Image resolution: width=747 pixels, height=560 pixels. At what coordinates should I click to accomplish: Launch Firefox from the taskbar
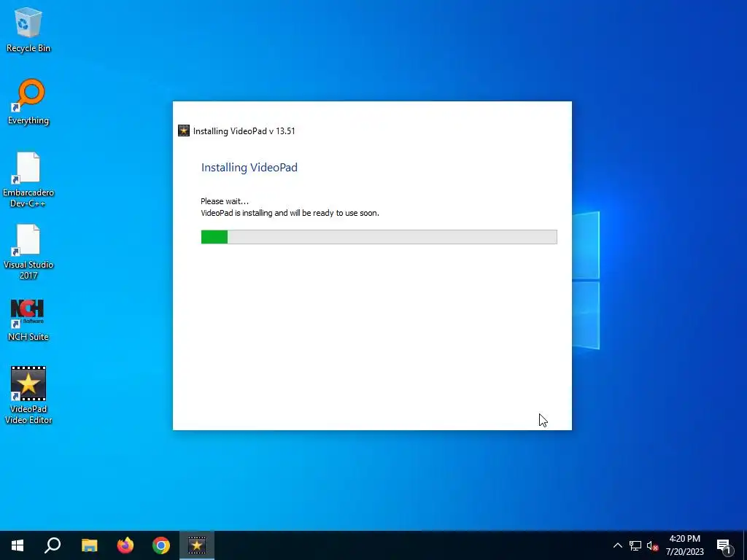[125, 545]
